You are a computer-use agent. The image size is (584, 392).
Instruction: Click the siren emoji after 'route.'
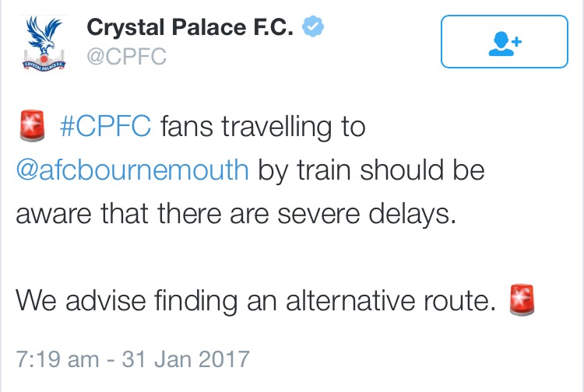[x=519, y=299]
